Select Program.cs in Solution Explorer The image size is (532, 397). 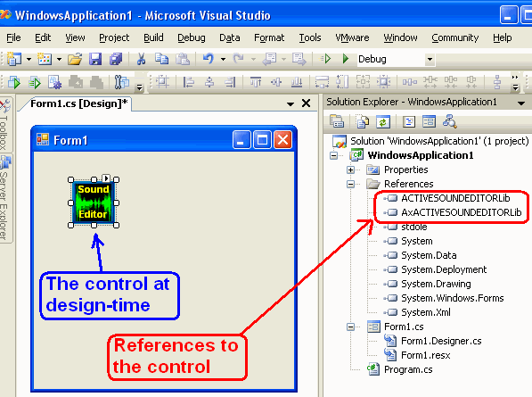(408, 369)
